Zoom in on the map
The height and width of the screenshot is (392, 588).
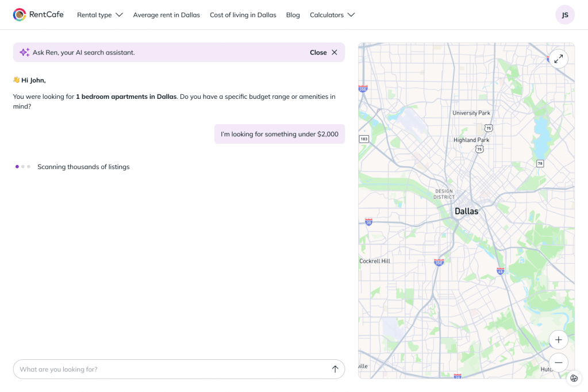(558, 340)
